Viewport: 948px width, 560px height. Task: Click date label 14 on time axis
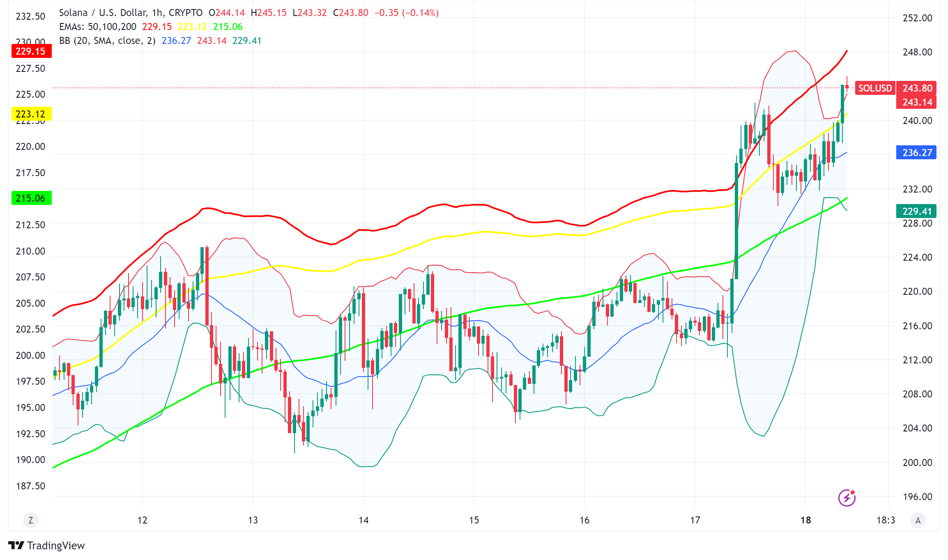364,520
